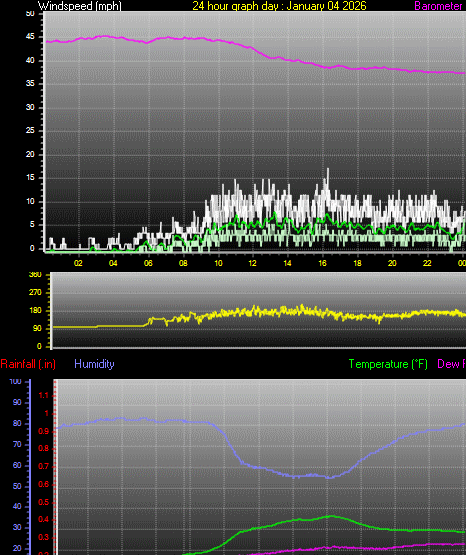Click the green "Temperature (°F)" legend label
The height and width of the screenshot is (555, 466).
388,364
